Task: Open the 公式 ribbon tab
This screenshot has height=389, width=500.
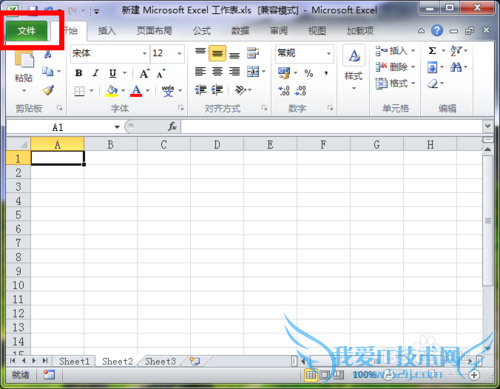Action: [x=202, y=31]
